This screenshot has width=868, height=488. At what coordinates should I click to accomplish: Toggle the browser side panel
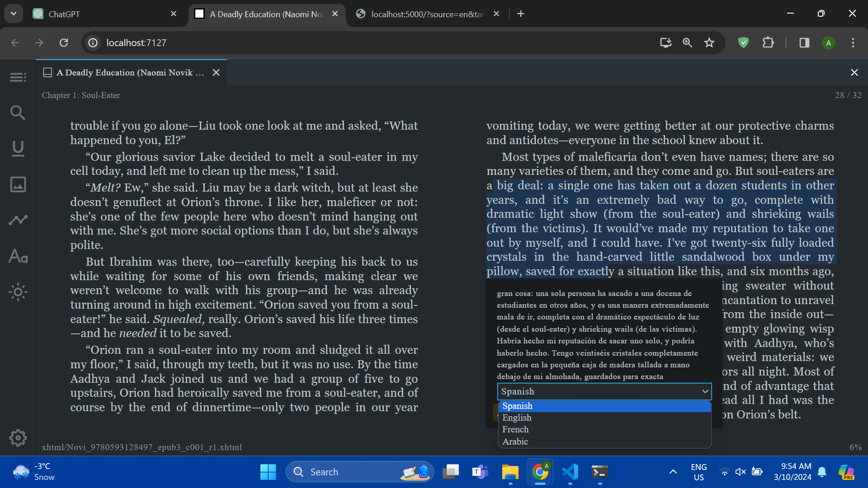[x=804, y=42]
